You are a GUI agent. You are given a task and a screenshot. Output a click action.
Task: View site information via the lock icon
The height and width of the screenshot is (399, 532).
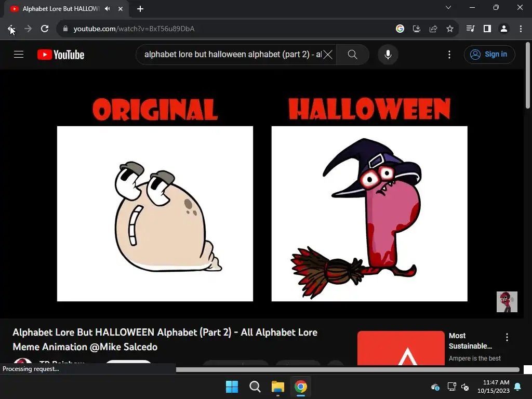pyautogui.click(x=65, y=29)
